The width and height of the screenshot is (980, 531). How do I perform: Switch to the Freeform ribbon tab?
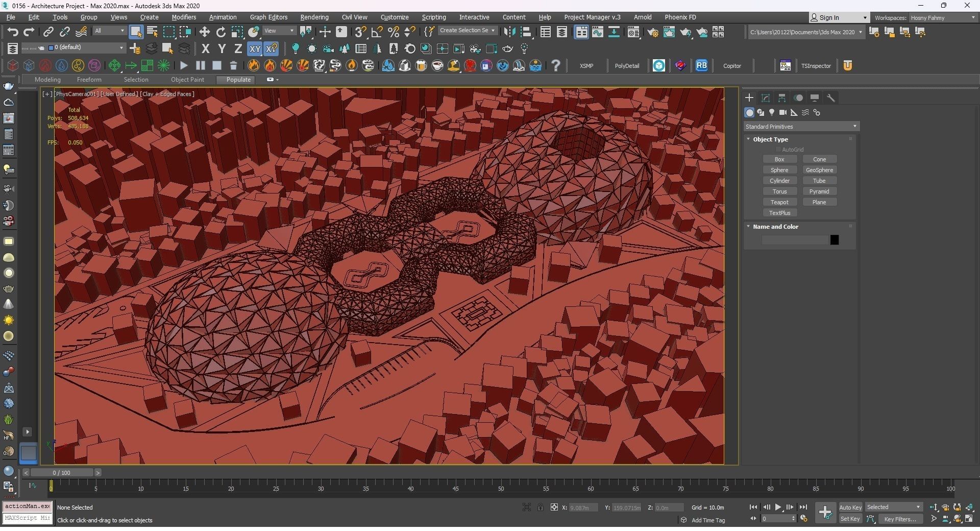89,80
